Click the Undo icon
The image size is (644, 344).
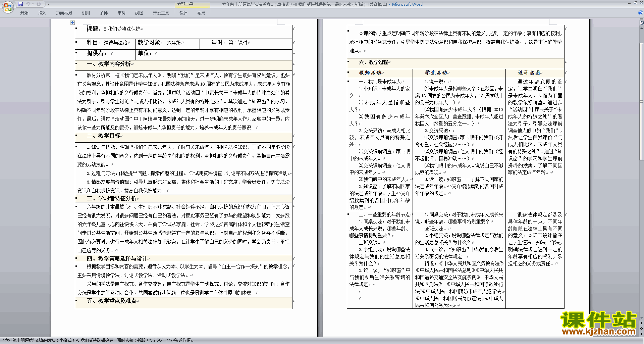click(x=28, y=4)
